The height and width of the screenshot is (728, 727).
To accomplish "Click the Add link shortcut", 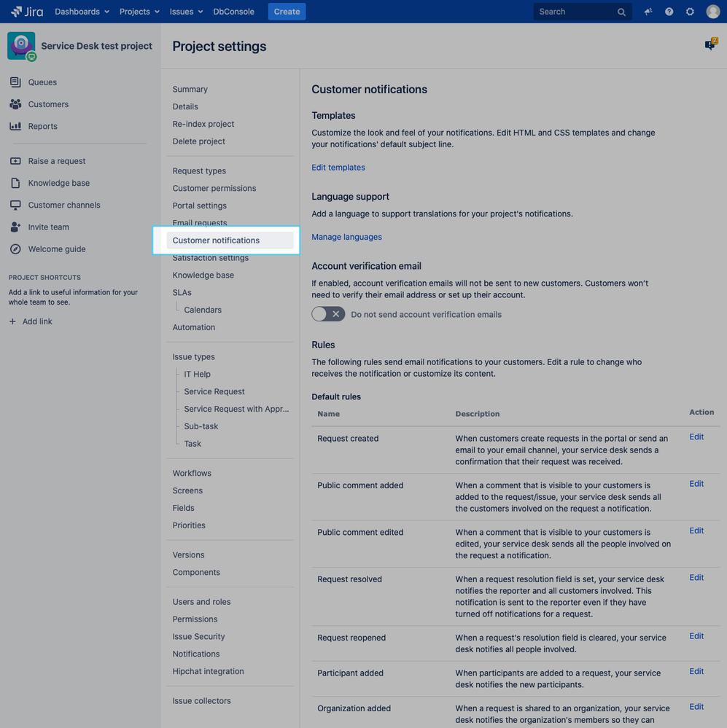I will (37, 321).
